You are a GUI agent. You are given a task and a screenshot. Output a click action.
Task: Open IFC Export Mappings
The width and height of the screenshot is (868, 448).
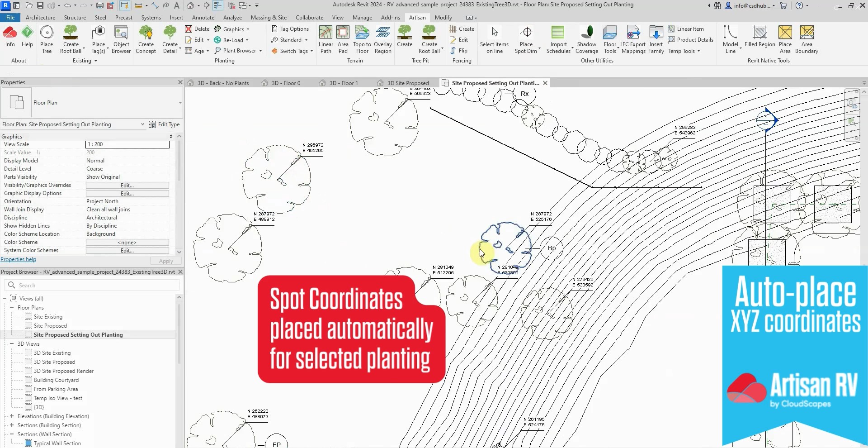[633, 40]
